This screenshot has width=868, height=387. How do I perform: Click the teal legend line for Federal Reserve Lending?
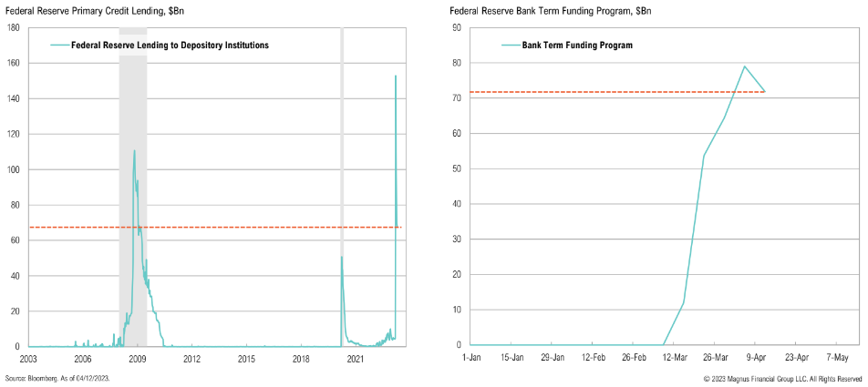tap(61, 45)
